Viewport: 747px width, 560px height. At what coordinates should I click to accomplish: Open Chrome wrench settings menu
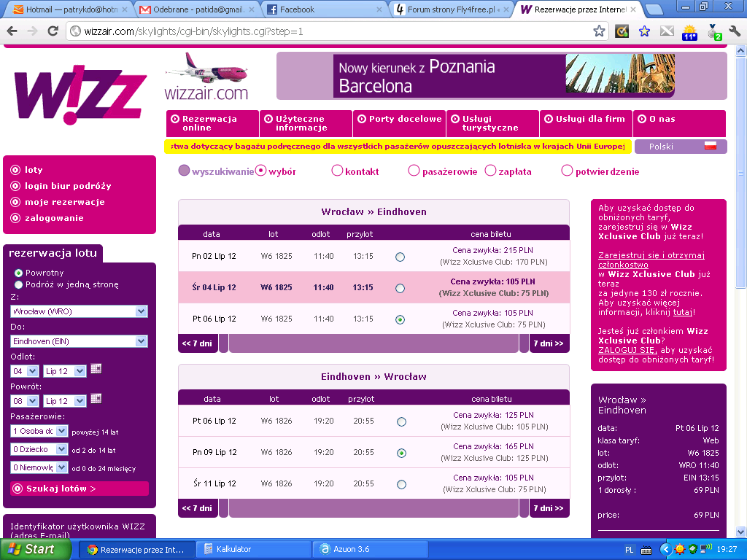pos(735,31)
